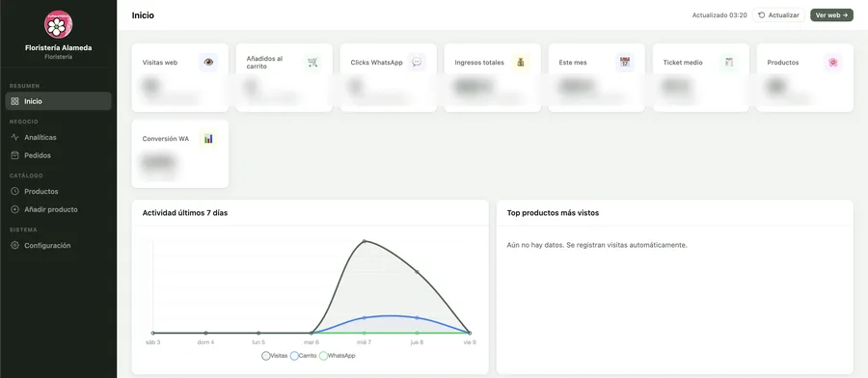Open Productos under Catálogo

pos(58,192)
